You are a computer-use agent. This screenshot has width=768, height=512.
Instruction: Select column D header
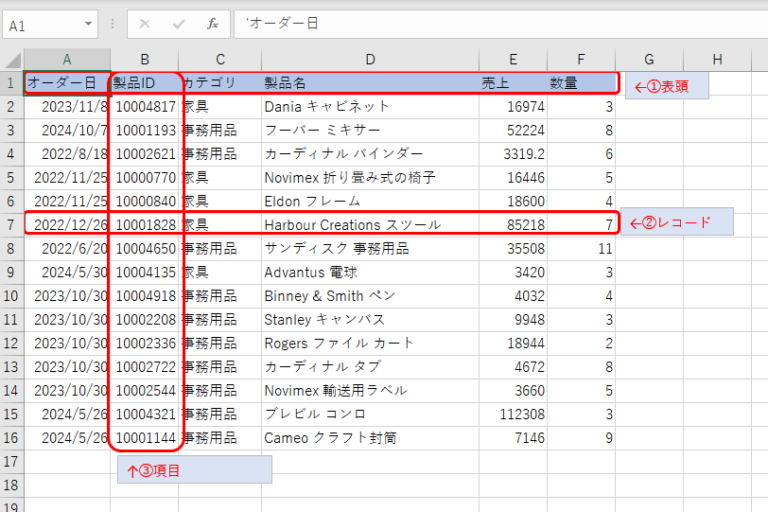pos(370,59)
